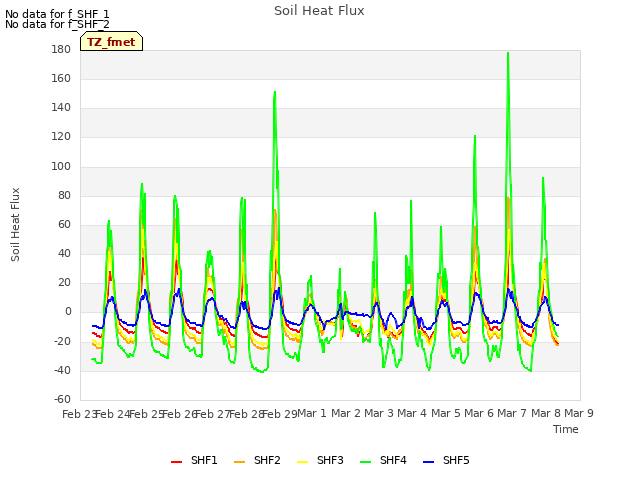
Task: Click the SHF2 legend label
Action: pos(267,460)
